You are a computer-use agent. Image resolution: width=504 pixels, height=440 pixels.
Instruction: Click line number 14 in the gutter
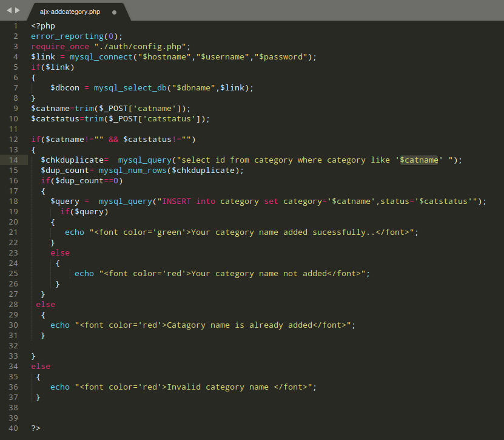(15, 160)
